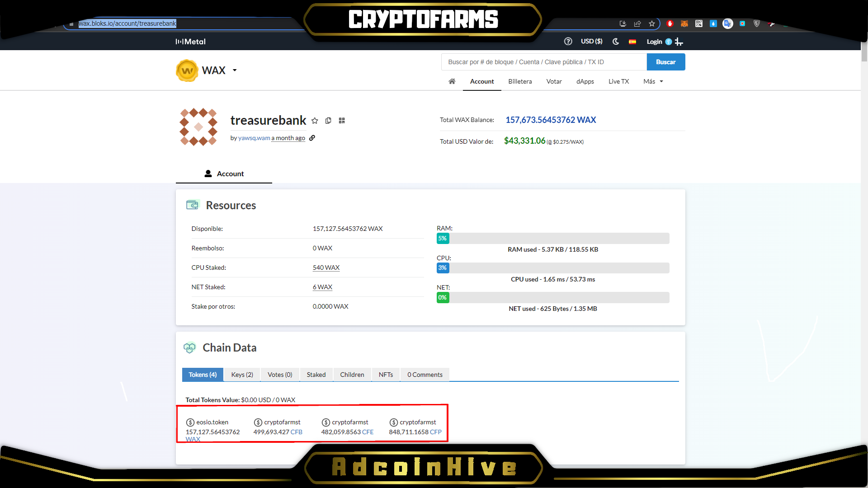
Task: Click the NET usage progress bar
Action: [553, 297]
